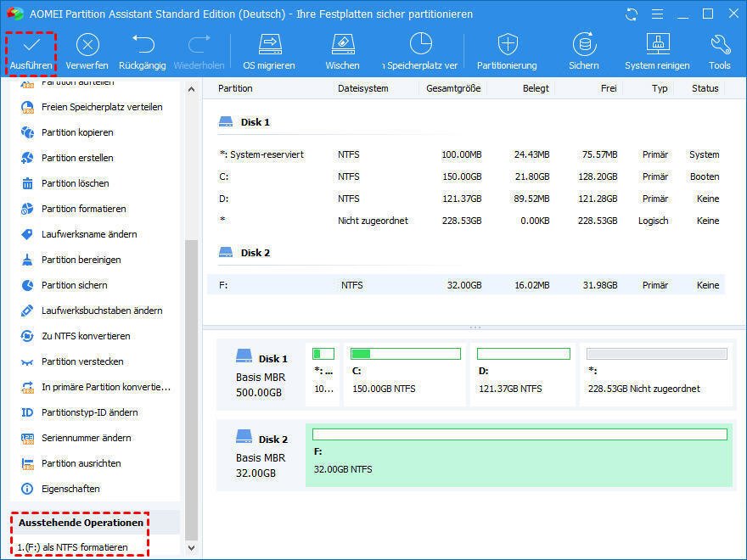Image resolution: width=747 pixels, height=560 pixels.
Task: Click the refresh icon in title bar
Action: coord(632,14)
